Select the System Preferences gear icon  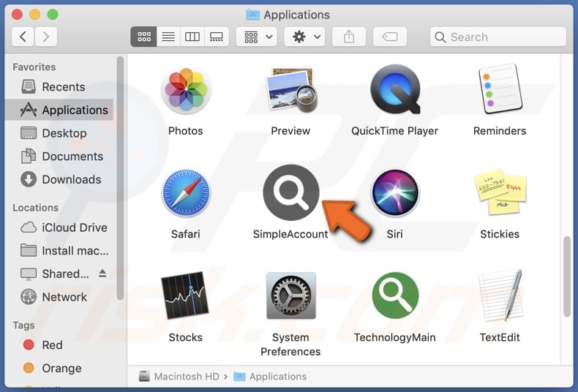tap(291, 295)
